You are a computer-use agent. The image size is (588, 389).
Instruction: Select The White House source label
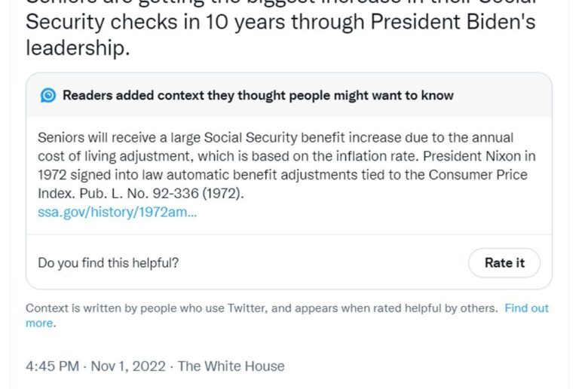(x=231, y=366)
